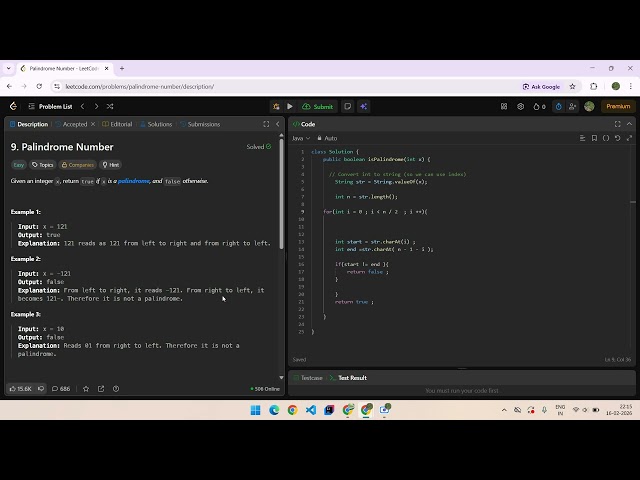The width and height of the screenshot is (640, 480).
Task: Expand the Companies tag
Action: (x=78, y=165)
